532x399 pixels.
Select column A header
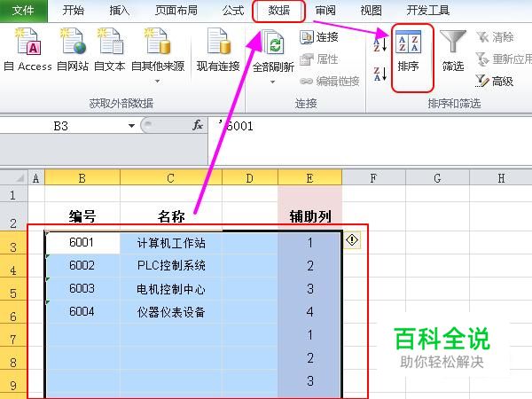(36, 178)
